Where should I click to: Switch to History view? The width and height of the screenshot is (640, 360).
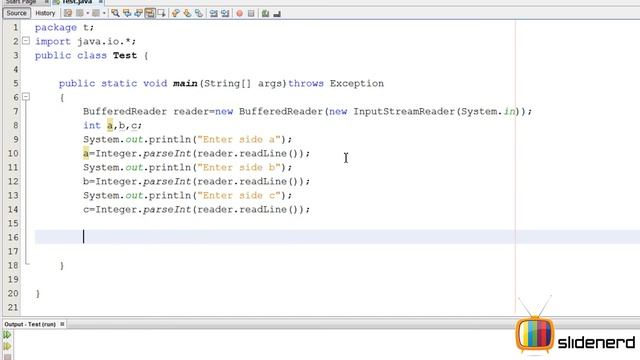click(45, 13)
